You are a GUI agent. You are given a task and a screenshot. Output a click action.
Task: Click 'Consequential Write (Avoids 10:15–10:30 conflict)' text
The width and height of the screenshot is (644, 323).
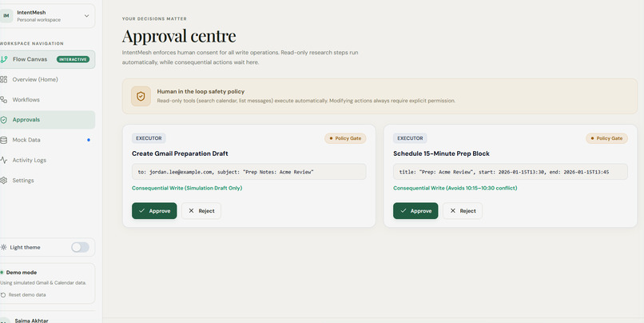[455, 188]
